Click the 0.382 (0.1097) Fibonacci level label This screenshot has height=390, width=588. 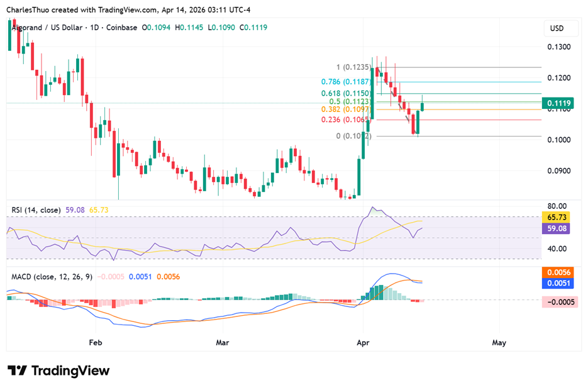345,109
